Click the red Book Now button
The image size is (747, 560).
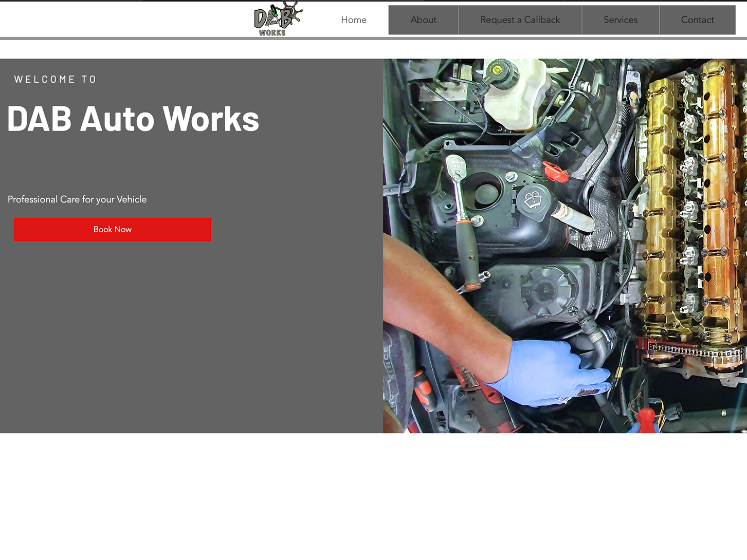[x=113, y=229]
